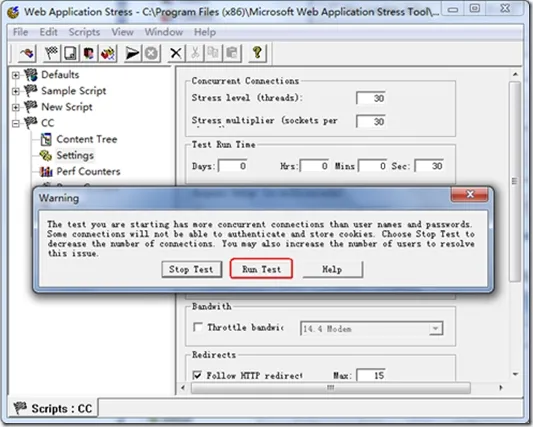Screen dimensions: 533x427
Task: Click the scissors cut toolbar icon
Action: pyautogui.click(x=195, y=53)
